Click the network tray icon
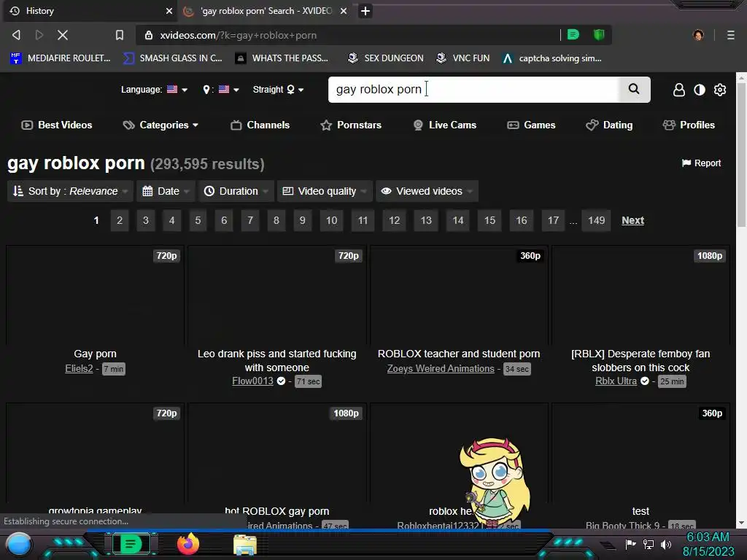Viewport: 747px width, 560px height. pos(649,544)
